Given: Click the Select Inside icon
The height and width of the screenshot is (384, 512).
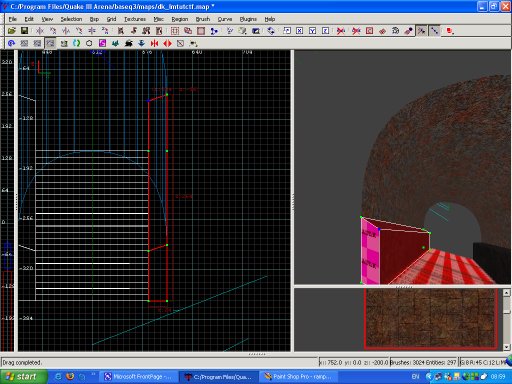Looking at the screenshot, I should click(159, 31).
